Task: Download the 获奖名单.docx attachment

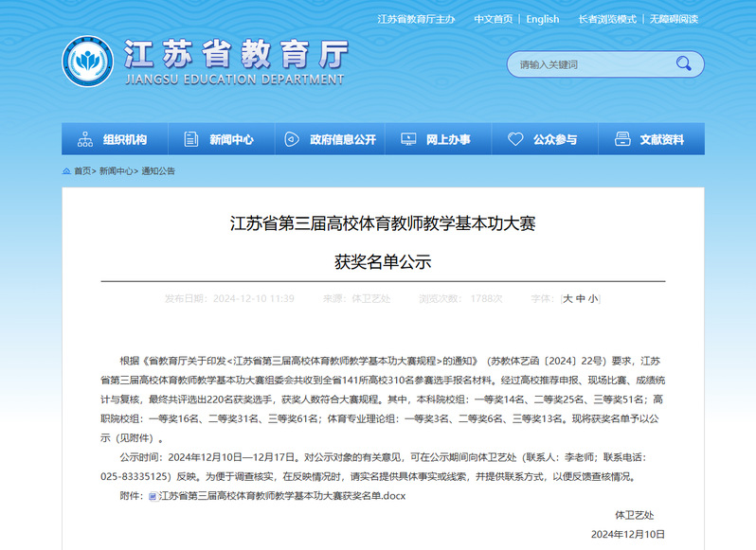Action: click(281, 496)
